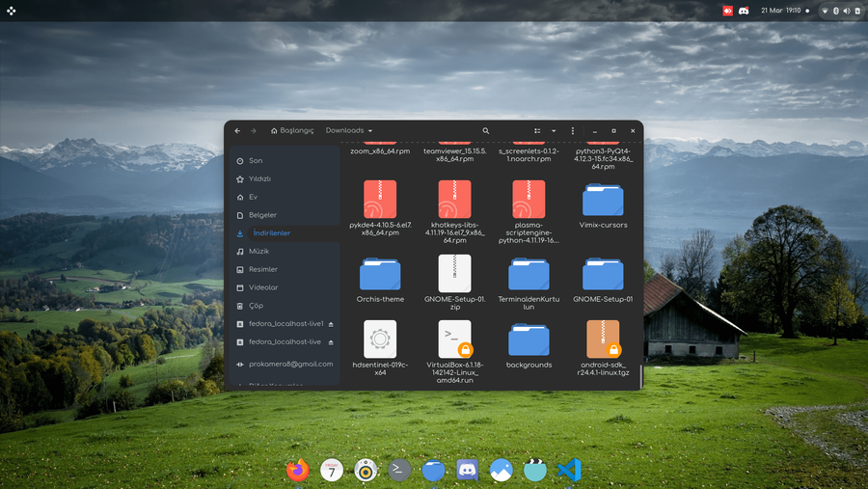Click teamviewer_15.15.5 rpm file name
Screen dimensions: 868x489
tap(454, 155)
